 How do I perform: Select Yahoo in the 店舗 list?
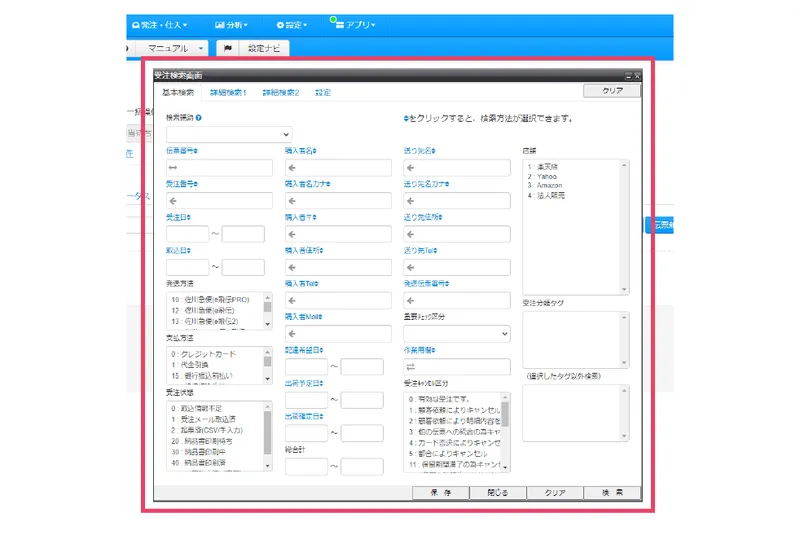pyautogui.click(x=542, y=176)
